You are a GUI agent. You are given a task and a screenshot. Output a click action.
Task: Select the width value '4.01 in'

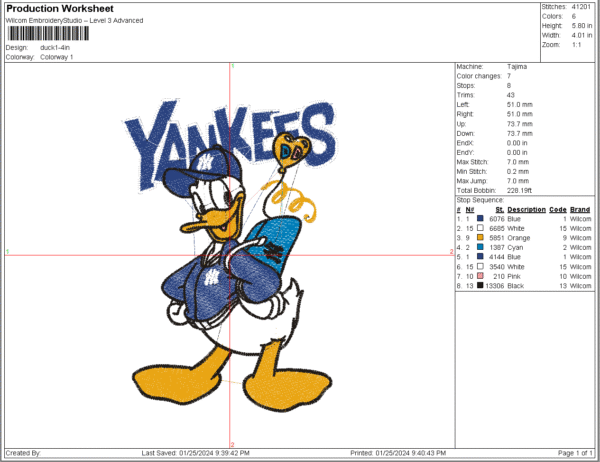pyautogui.click(x=582, y=36)
